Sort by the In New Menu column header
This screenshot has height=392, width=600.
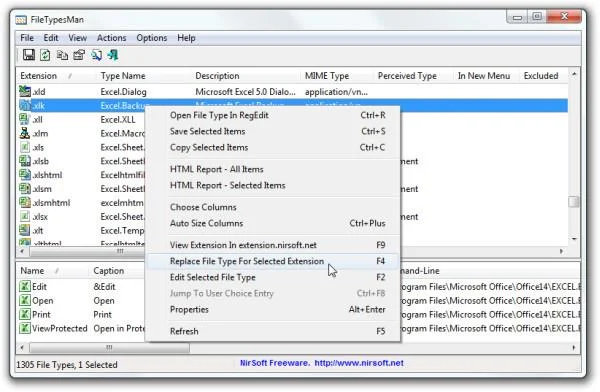coord(487,76)
